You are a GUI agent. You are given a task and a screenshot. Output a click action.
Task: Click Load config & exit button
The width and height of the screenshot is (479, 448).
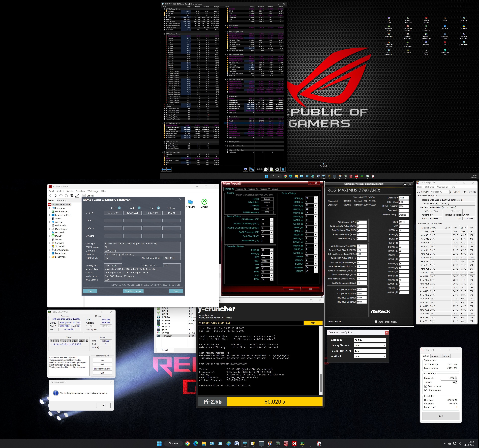pos(102,368)
